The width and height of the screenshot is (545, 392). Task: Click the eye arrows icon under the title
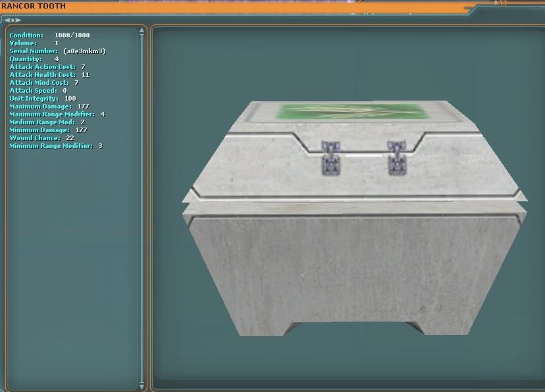[x=13, y=20]
